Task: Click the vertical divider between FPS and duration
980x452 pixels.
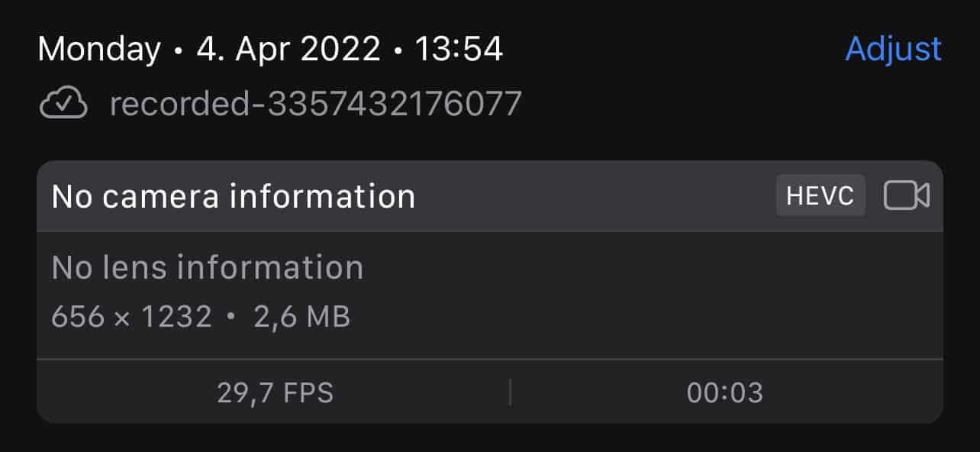Action: (x=510, y=392)
